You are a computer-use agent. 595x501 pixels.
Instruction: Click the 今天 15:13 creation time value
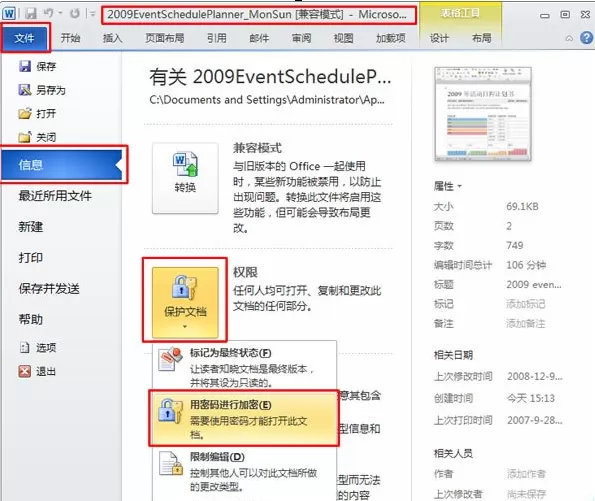(x=531, y=398)
